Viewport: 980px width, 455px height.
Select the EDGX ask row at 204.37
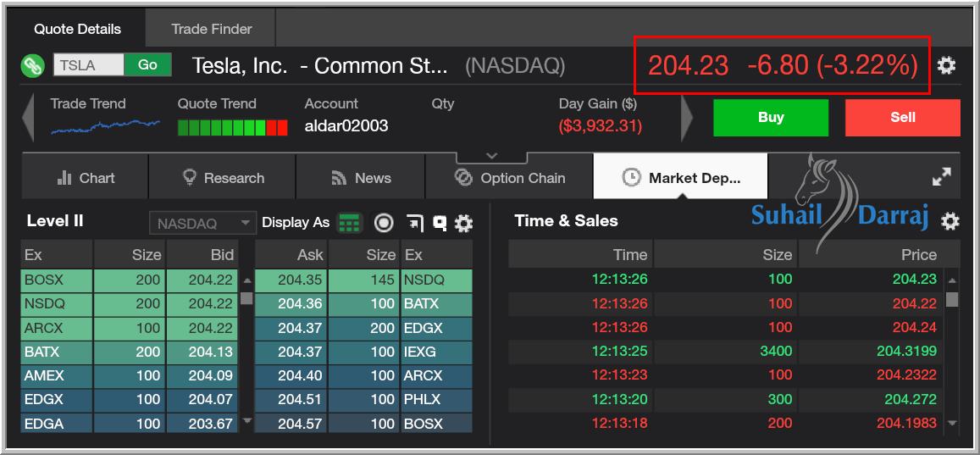coord(363,328)
